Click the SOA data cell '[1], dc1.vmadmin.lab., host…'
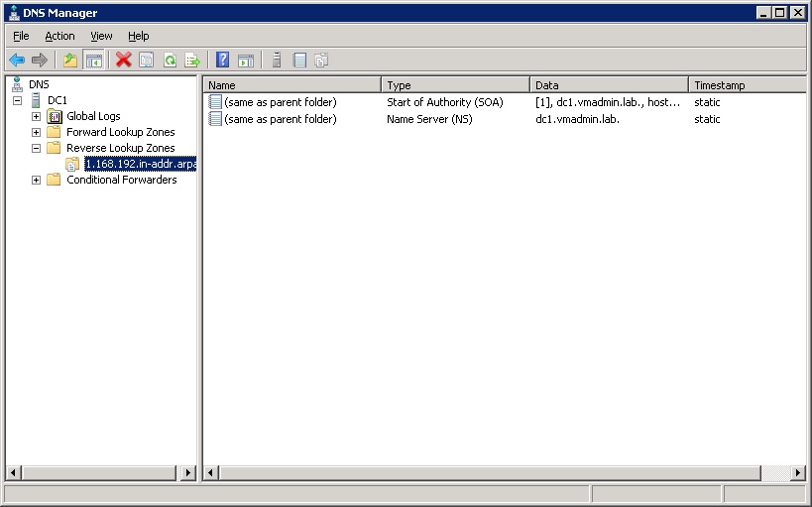Viewport: 812px width, 507px height. tap(608, 102)
